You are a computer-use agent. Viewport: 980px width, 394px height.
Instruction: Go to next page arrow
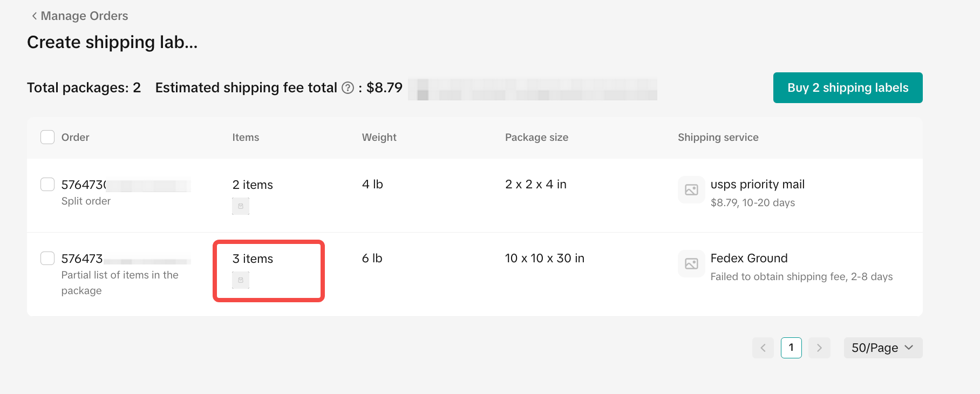click(819, 348)
